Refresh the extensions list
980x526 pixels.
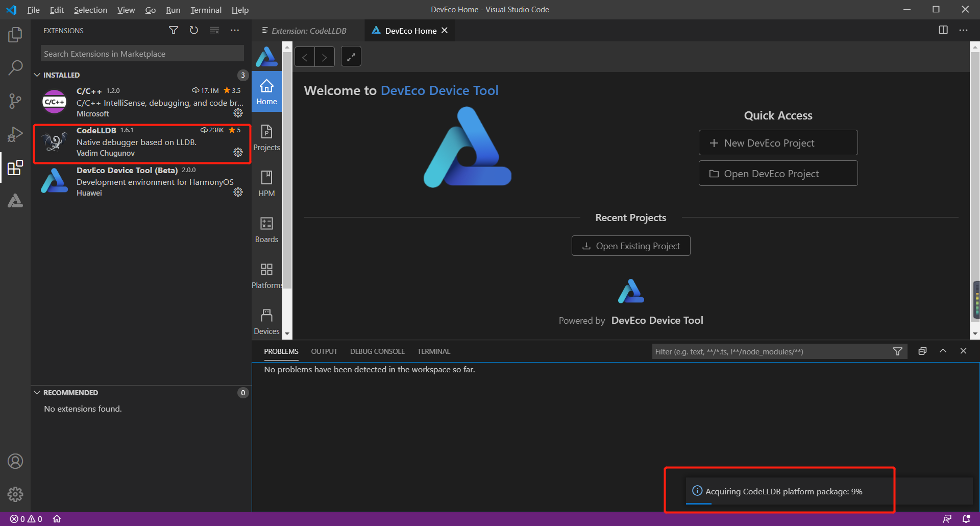click(x=194, y=31)
